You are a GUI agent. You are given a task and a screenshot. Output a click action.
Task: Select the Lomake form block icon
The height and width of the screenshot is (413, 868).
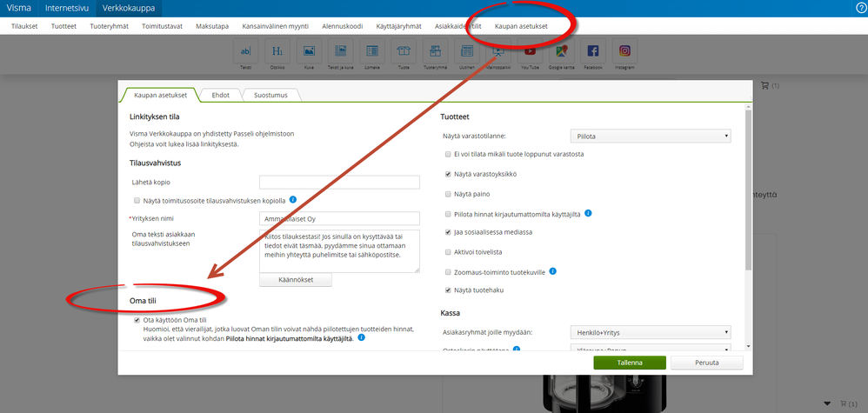click(372, 51)
